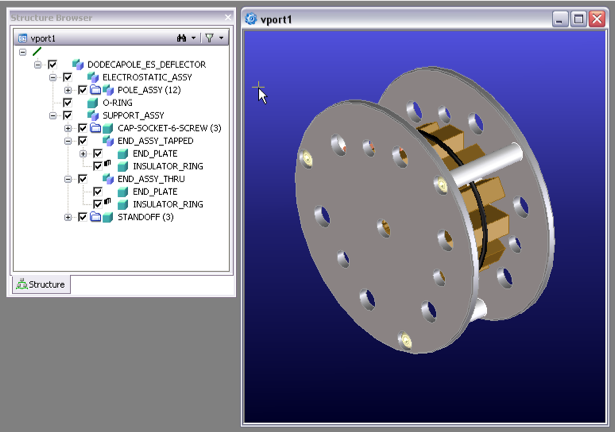
Task: Uncheck the ELECTROSTATIC_ASSY checkbox
Action: click(67, 78)
